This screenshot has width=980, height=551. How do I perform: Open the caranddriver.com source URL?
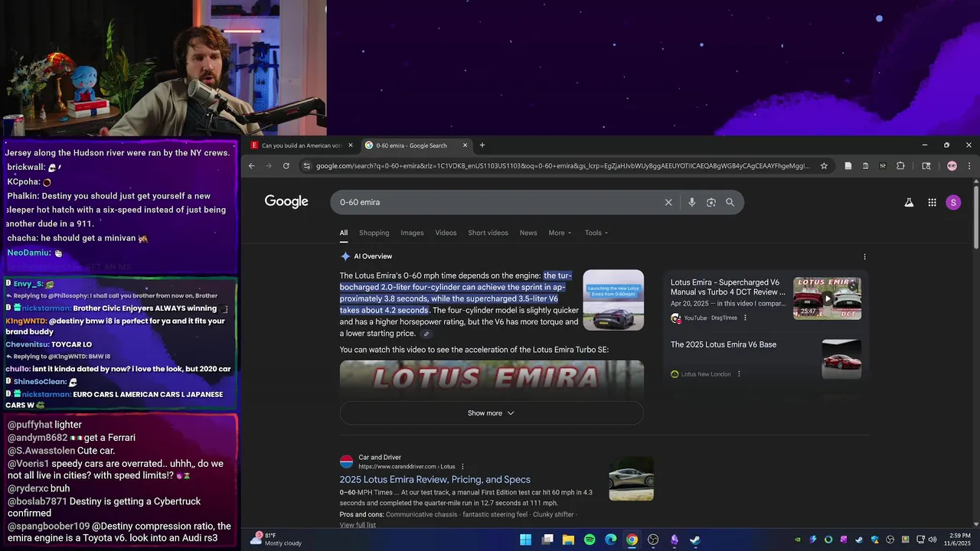(407, 467)
